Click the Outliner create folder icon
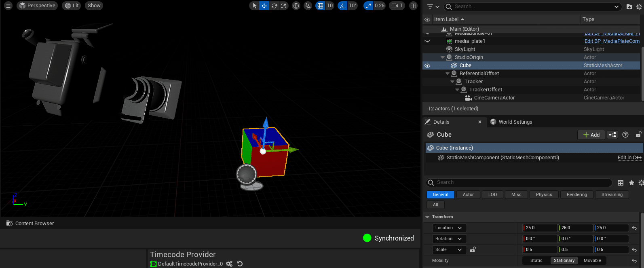The height and width of the screenshot is (268, 644). [629, 6]
